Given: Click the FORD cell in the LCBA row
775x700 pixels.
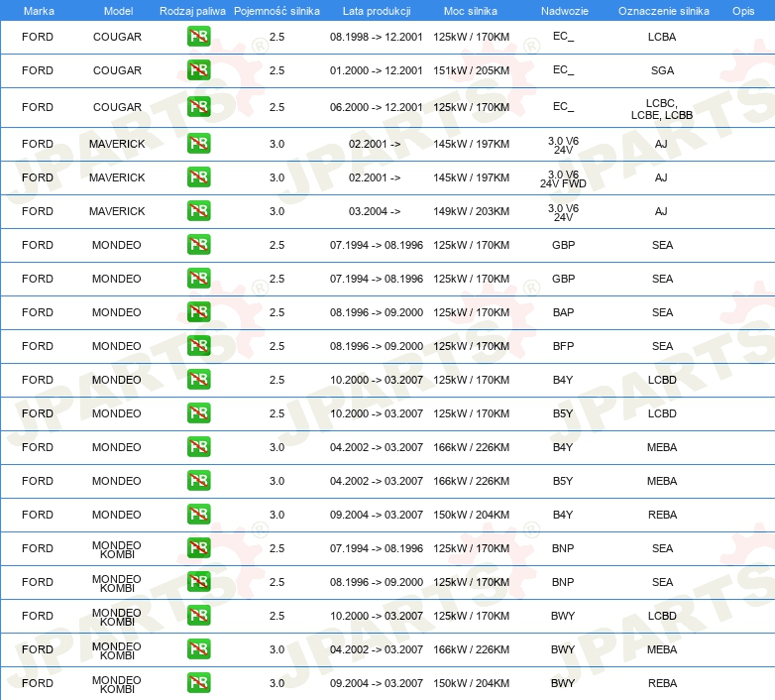Looking at the screenshot, I should click(38, 37).
